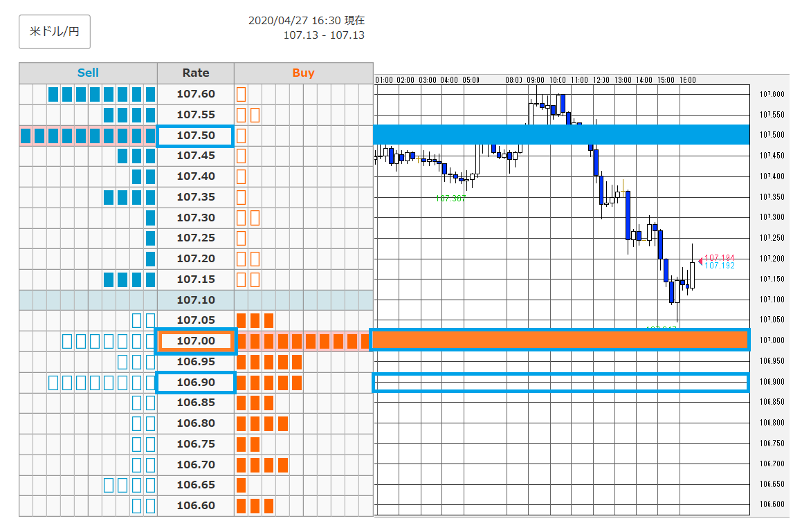Select the 106.80 rate cell
This screenshot has height=532, width=802.
(x=196, y=423)
